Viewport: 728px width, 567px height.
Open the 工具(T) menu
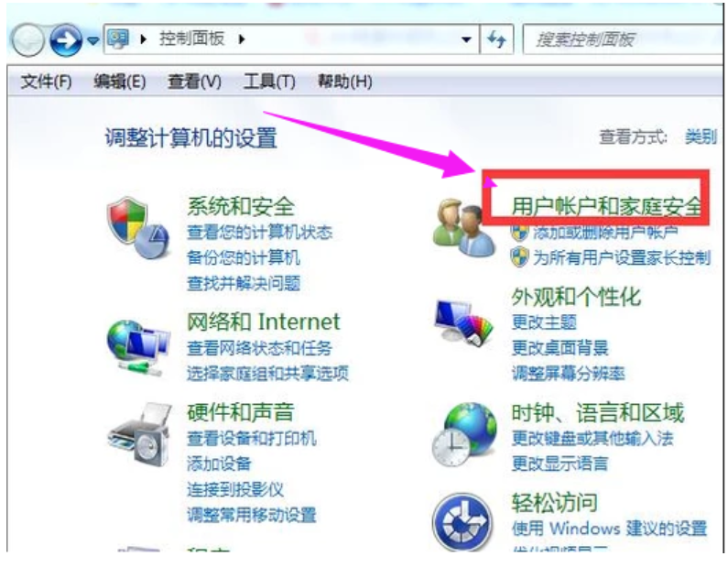[x=269, y=82]
